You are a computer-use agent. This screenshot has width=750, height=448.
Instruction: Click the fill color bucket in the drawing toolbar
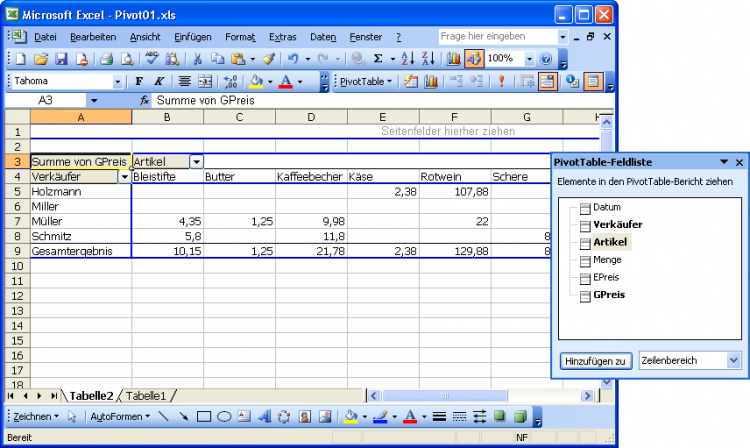point(350,416)
